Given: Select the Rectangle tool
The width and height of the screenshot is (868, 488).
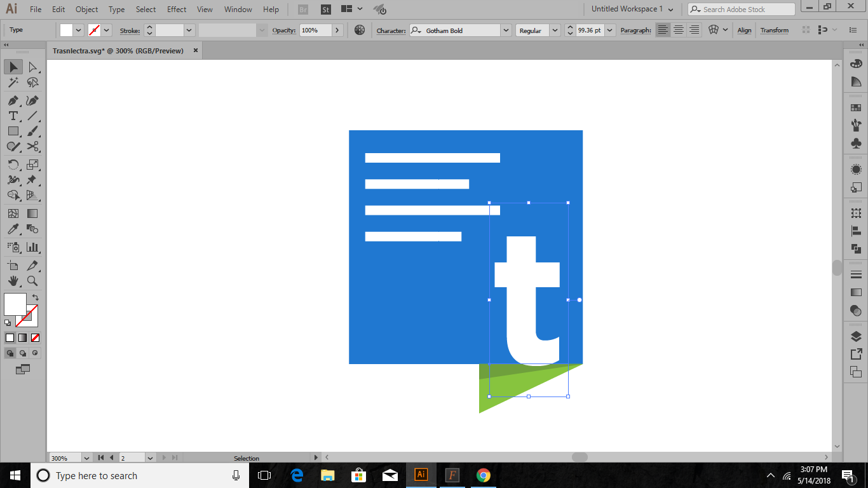Looking at the screenshot, I should point(13,131).
